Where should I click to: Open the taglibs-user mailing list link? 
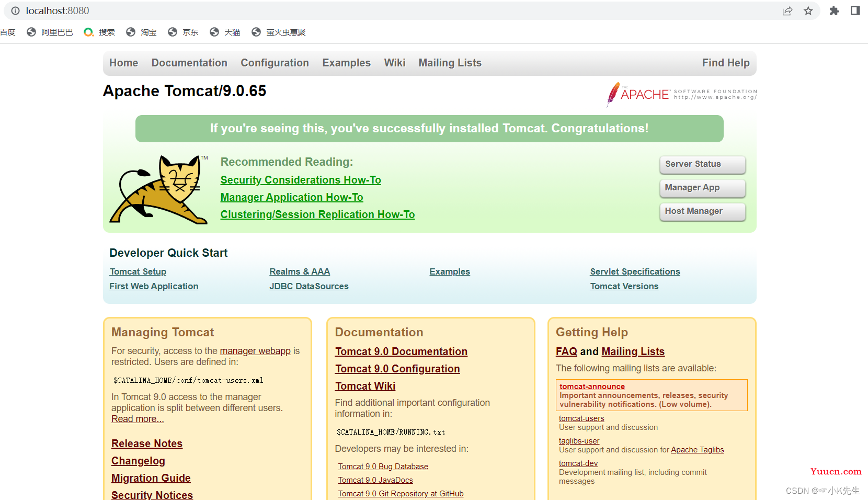coord(579,441)
